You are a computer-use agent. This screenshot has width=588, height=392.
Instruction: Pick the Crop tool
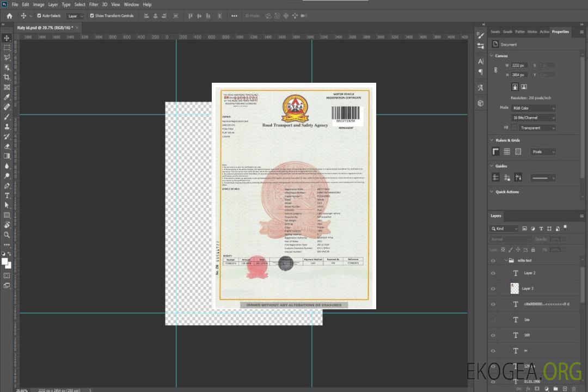click(7, 77)
